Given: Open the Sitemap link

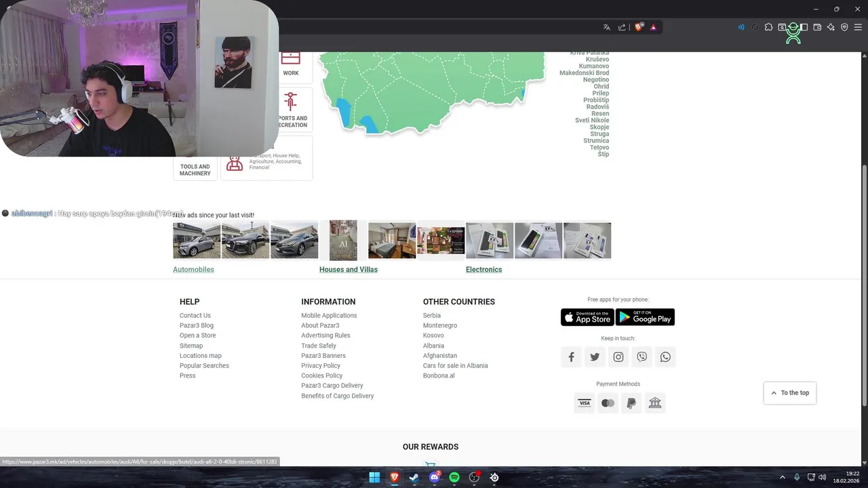Looking at the screenshot, I should [191, 346].
